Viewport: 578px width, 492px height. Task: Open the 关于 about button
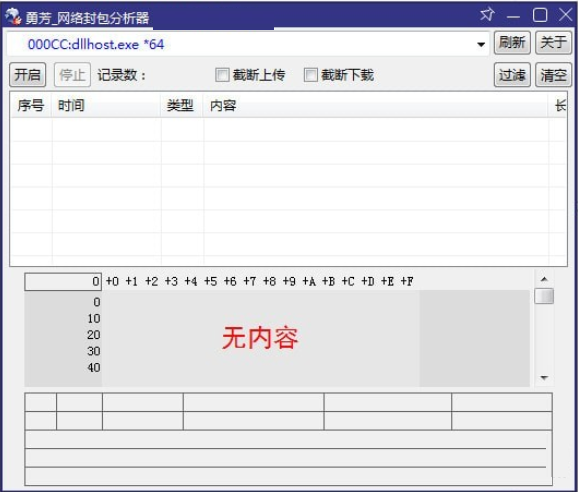pos(553,43)
